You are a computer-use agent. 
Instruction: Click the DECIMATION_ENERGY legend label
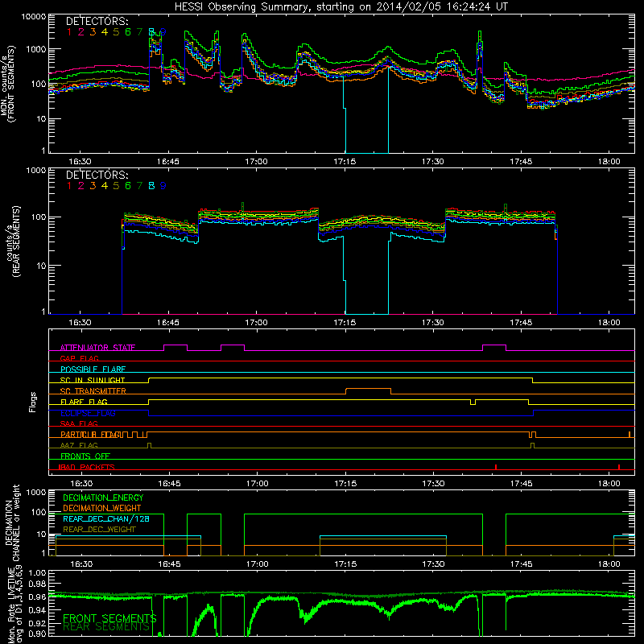point(103,497)
